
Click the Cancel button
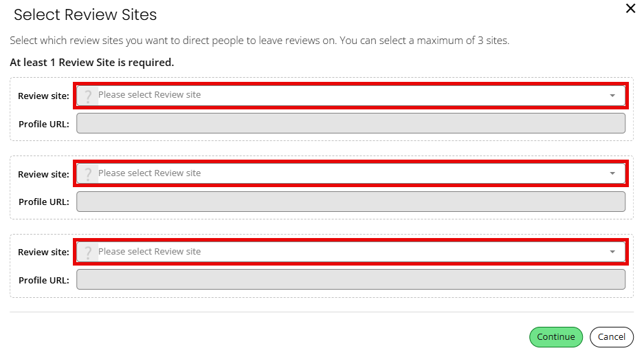(612, 337)
